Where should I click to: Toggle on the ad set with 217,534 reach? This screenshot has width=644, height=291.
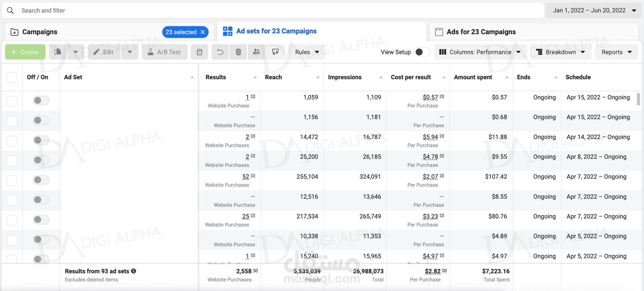41,220
